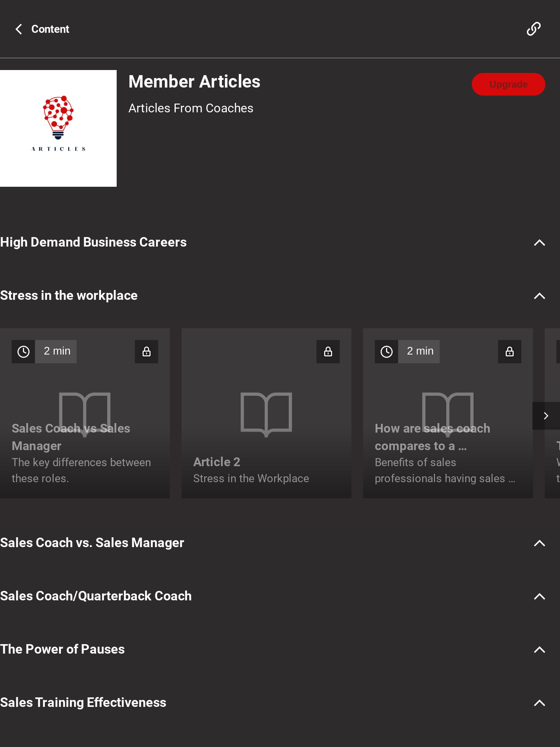Expand the Sales Training Effectiveness section
560x747 pixels.
pos(539,703)
